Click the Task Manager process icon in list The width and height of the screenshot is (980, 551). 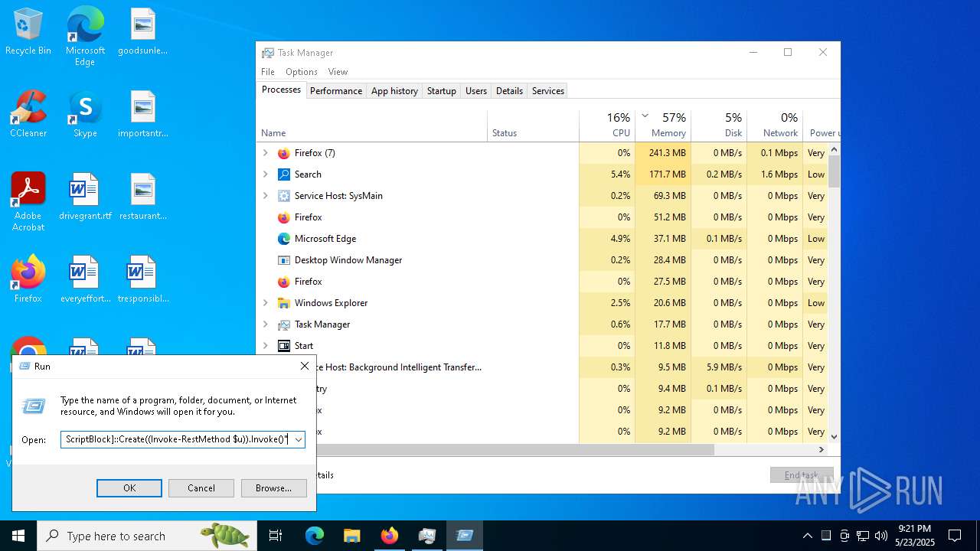click(x=284, y=324)
